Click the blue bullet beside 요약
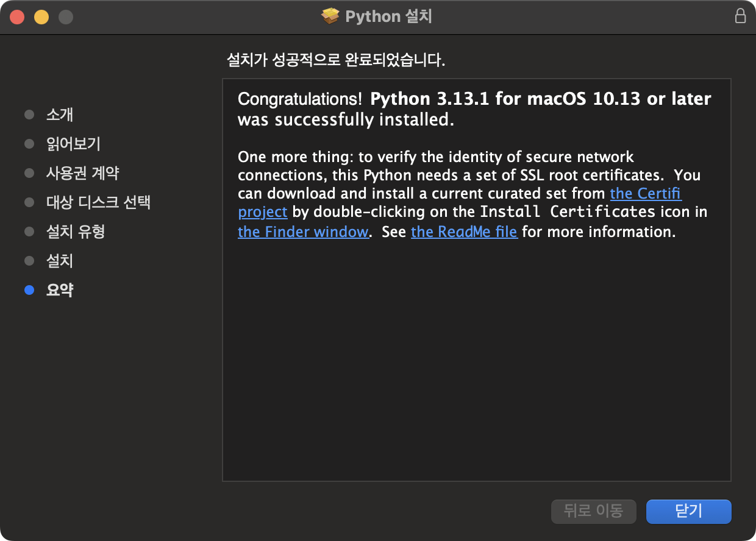This screenshot has width=756, height=541. click(x=29, y=290)
